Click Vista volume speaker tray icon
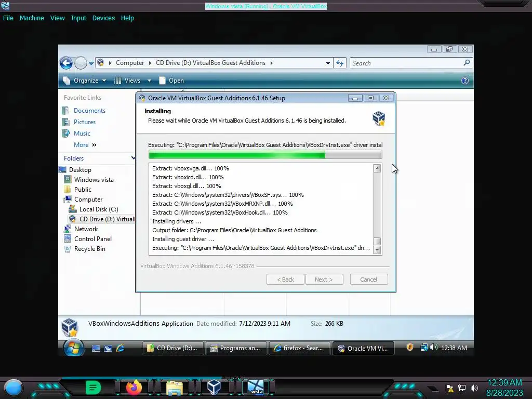The height and width of the screenshot is (399, 532). [434, 348]
